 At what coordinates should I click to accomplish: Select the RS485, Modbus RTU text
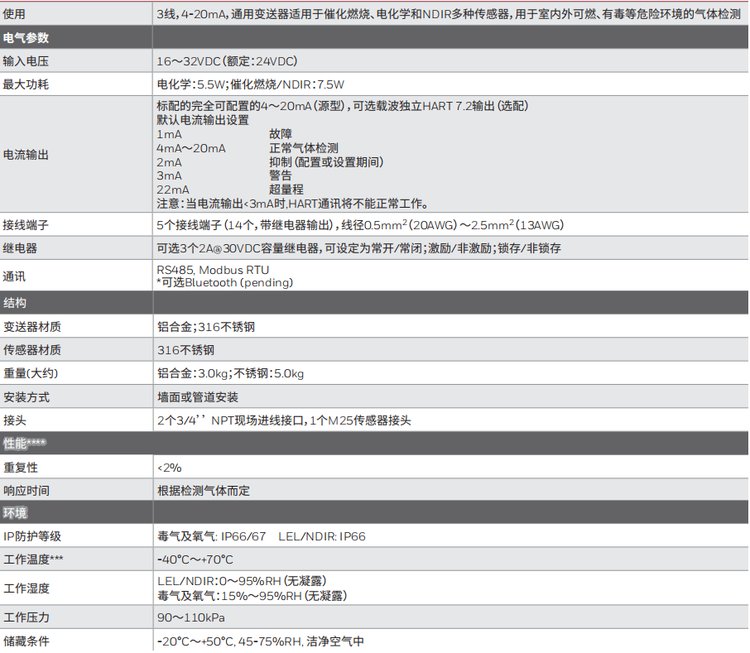(212, 270)
